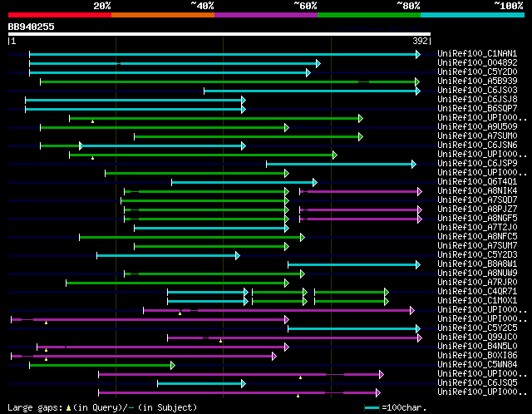The width and height of the screenshot is (532, 414).
Task: Select the UniRef100_C1M0X1 label
Action: click(x=477, y=301)
